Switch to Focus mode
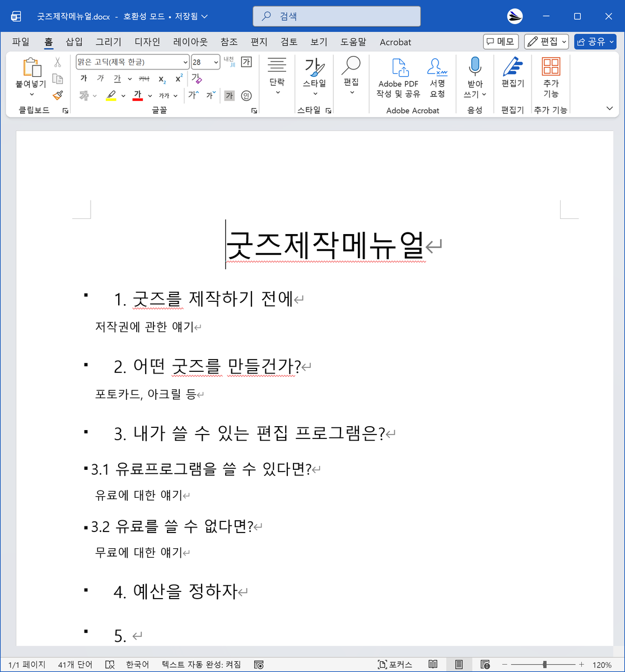Image resolution: width=625 pixels, height=672 pixels. point(395,665)
